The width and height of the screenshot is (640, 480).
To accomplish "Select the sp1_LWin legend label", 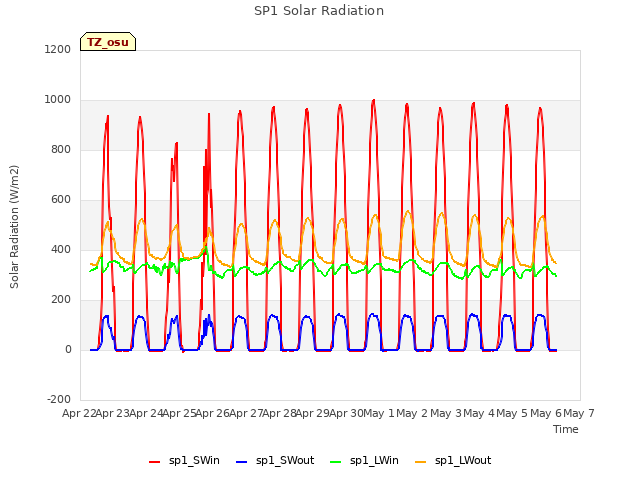I will (x=374, y=460).
